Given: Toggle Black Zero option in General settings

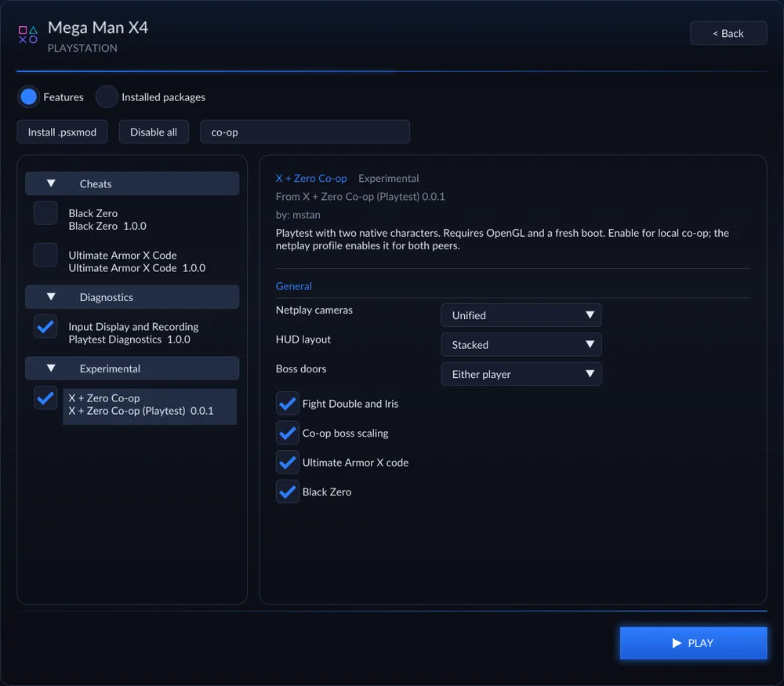Looking at the screenshot, I should coord(288,492).
